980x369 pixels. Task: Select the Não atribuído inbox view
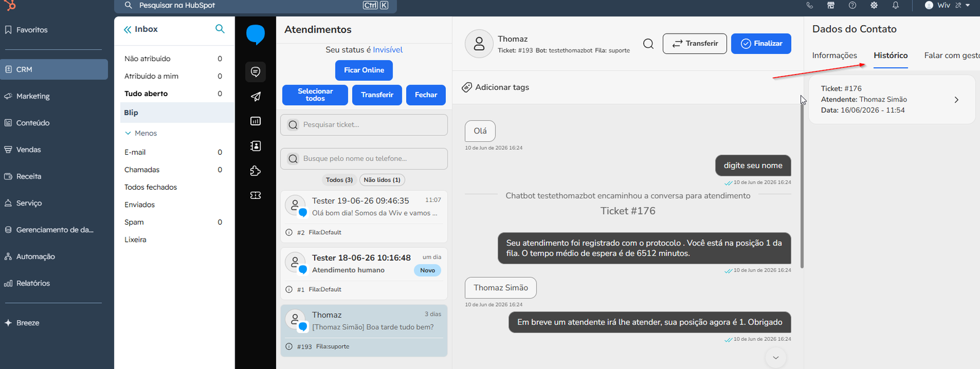tap(174, 59)
